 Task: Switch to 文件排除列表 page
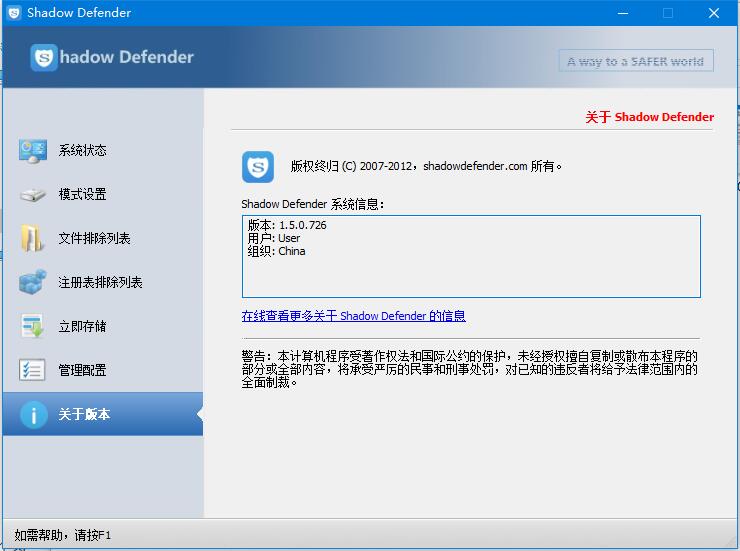(x=103, y=238)
